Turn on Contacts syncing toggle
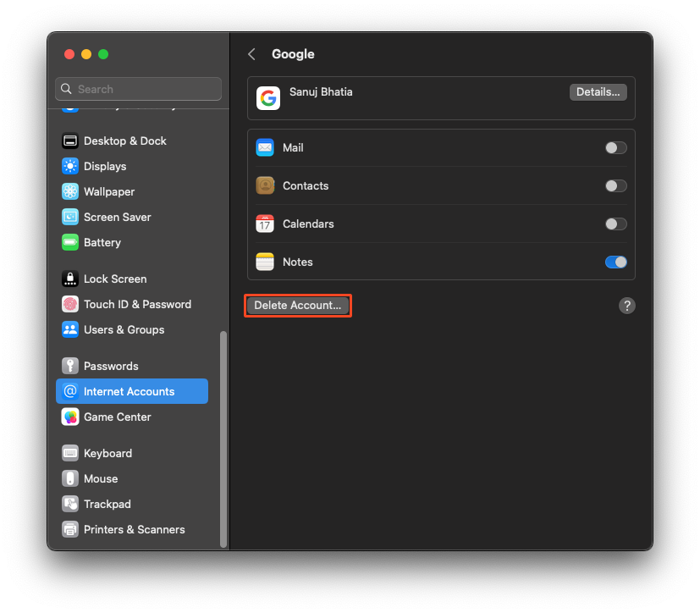The image size is (700, 613). [615, 185]
